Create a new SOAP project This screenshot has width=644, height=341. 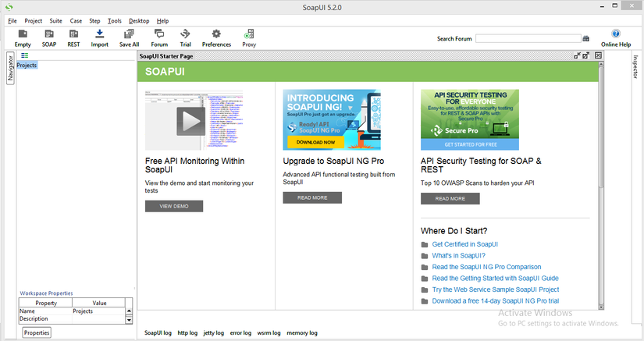pyautogui.click(x=49, y=38)
